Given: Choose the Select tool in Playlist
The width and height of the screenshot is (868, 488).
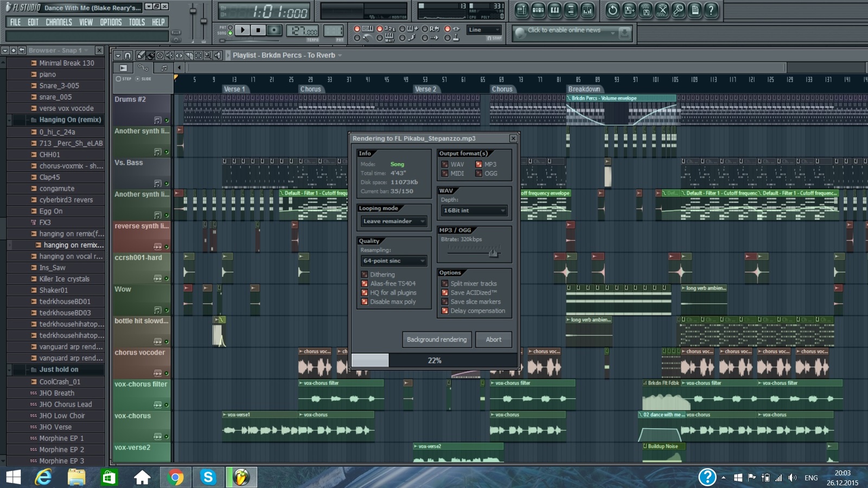Looking at the screenshot, I should tap(197, 55).
